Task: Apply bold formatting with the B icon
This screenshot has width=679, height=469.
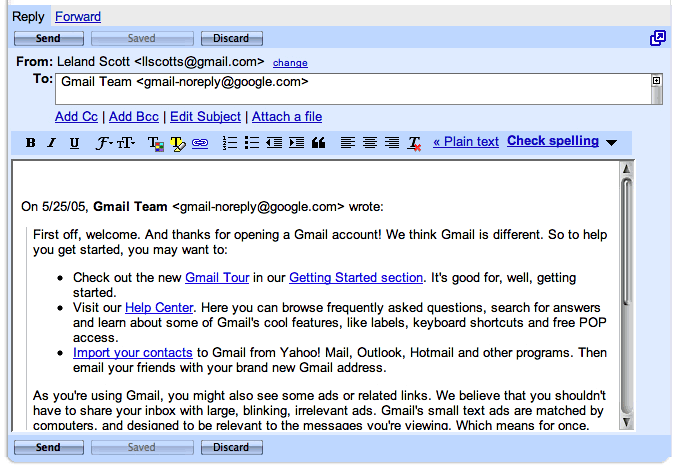Action: (30, 142)
